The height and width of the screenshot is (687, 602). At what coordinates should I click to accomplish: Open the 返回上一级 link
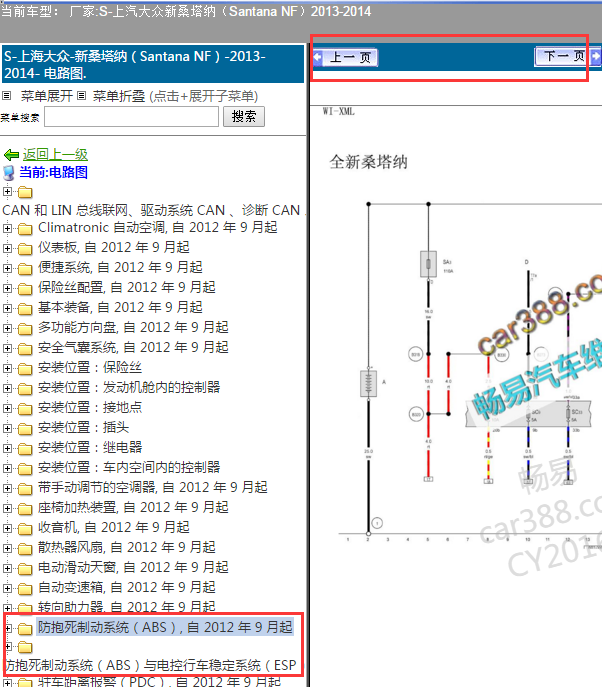(55, 154)
